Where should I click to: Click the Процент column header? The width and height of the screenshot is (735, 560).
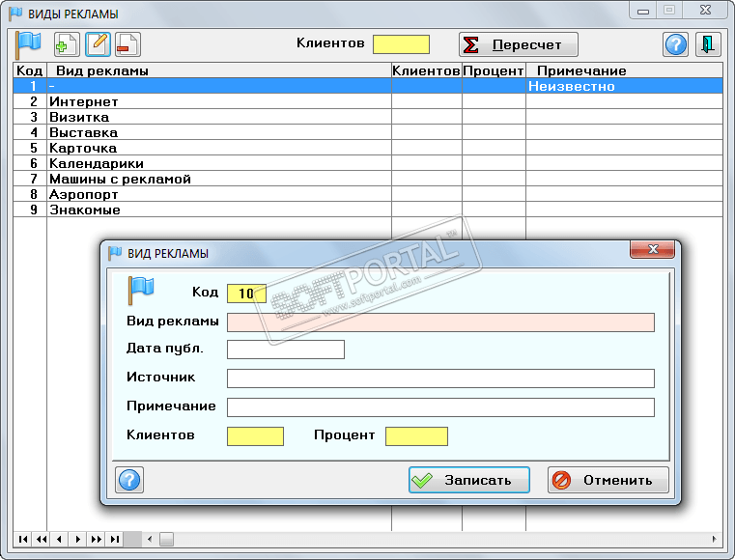coord(494,70)
